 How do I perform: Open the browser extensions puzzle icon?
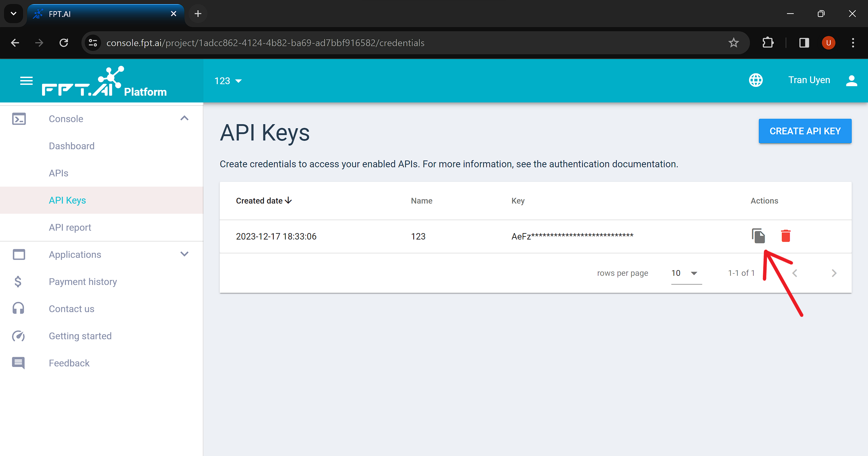pos(768,43)
